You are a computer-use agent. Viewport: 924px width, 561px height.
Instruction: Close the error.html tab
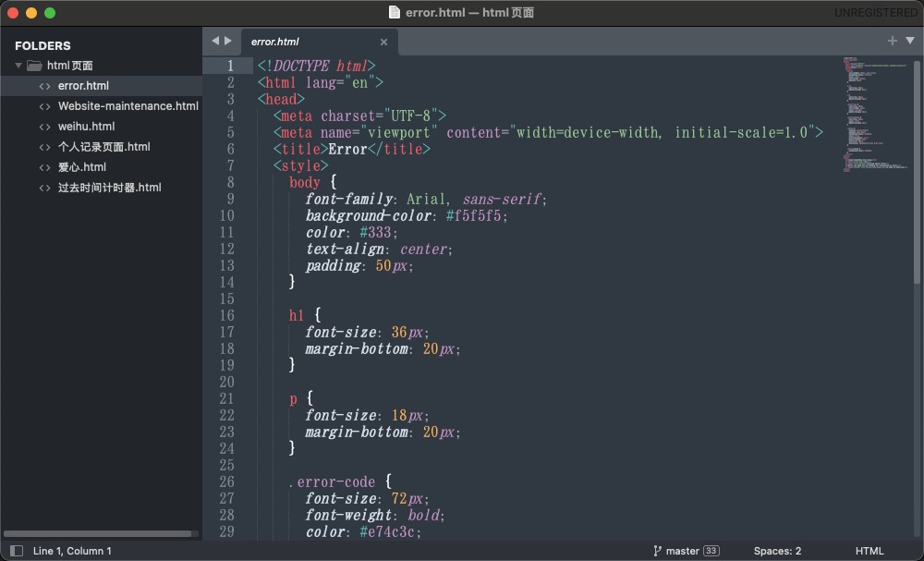point(384,42)
